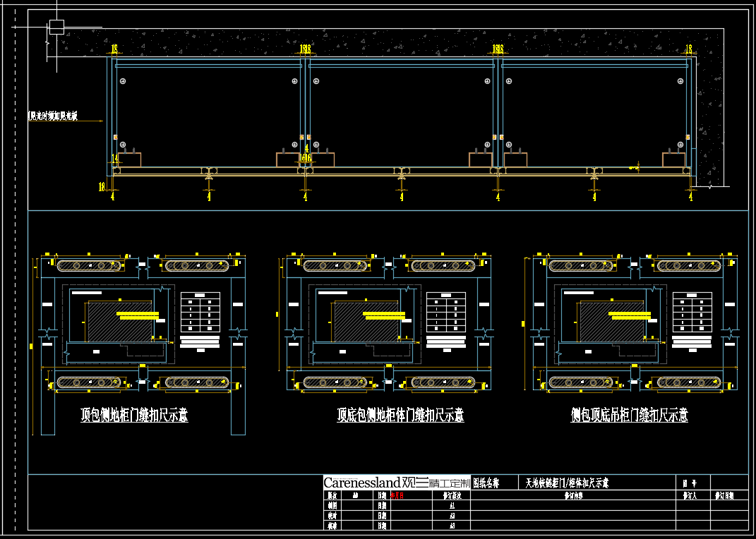Click the brown hinge block at left cabinet bottom-left
756x539 pixels.
[129, 160]
